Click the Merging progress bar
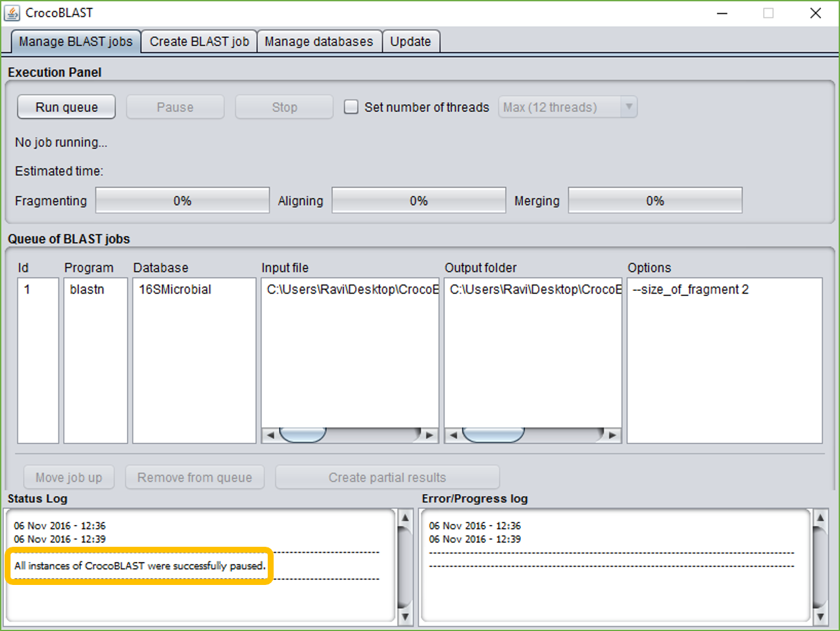This screenshot has height=631, width=840. click(x=655, y=201)
